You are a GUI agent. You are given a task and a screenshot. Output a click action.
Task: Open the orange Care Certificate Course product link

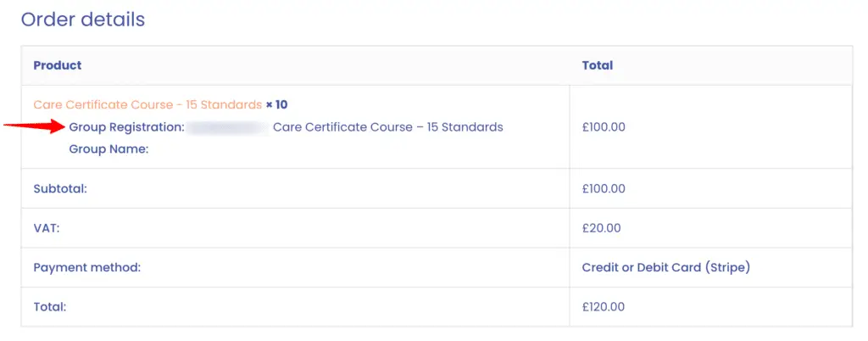pos(147,104)
